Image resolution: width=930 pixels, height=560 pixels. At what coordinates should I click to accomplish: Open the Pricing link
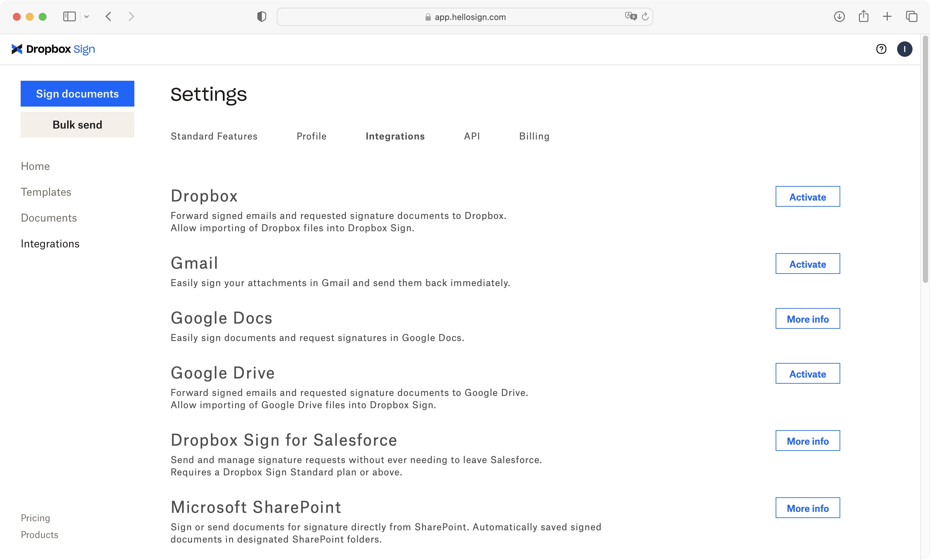35,518
